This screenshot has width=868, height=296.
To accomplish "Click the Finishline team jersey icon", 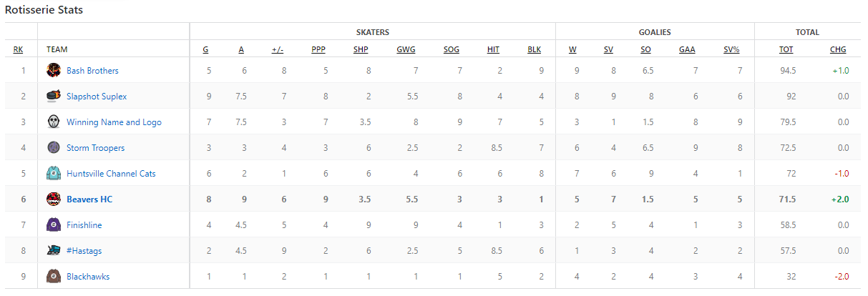I will click(53, 225).
